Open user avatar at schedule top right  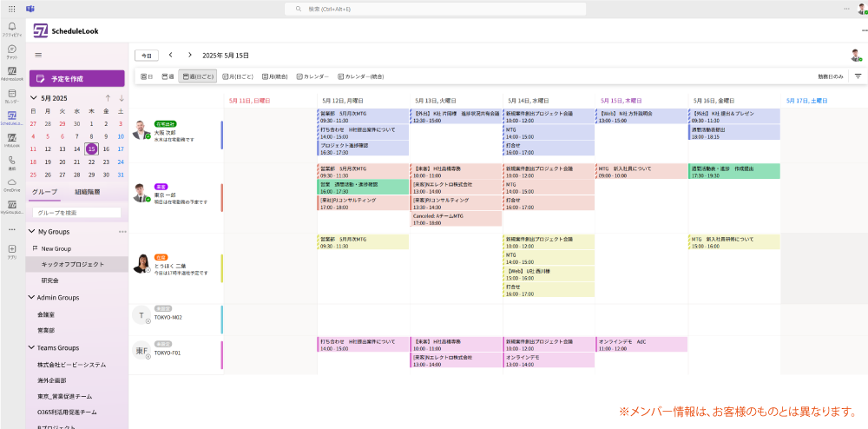857,55
